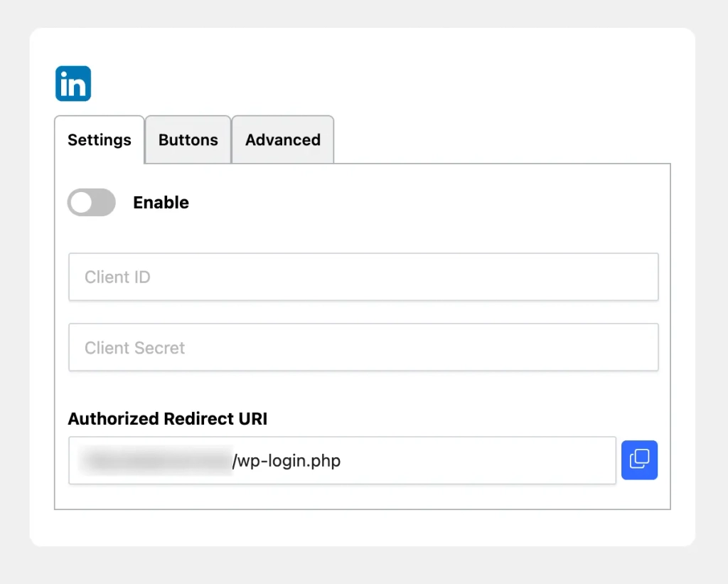Copy the Authorized Redirect URI

pyautogui.click(x=639, y=460)
